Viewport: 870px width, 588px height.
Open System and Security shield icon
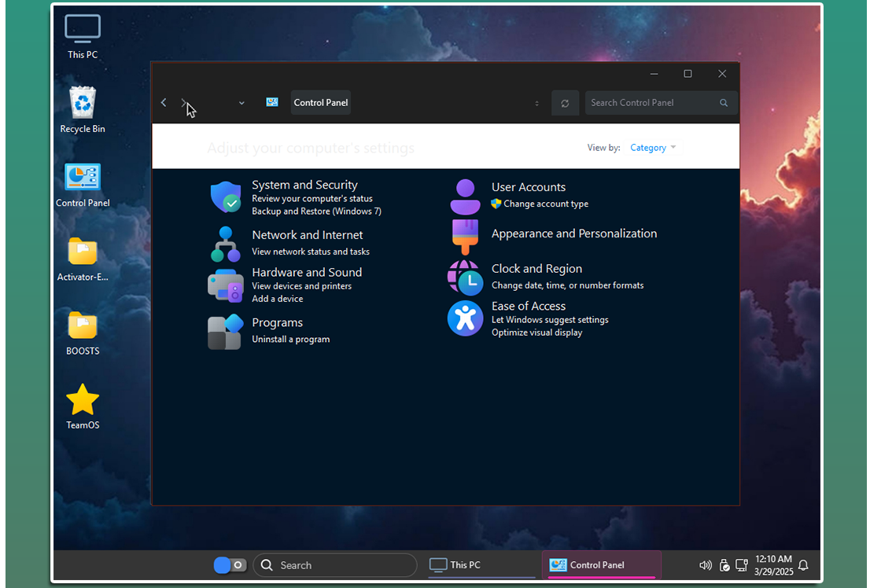point(226,197)
